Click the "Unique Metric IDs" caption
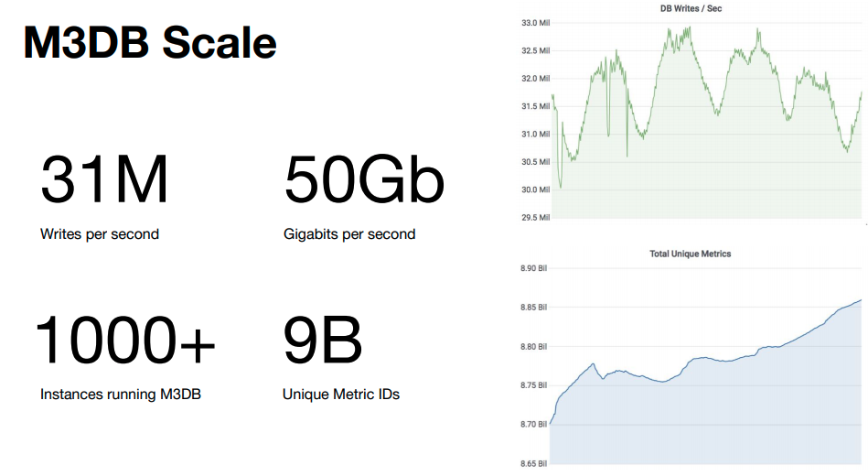 [341, 395]
